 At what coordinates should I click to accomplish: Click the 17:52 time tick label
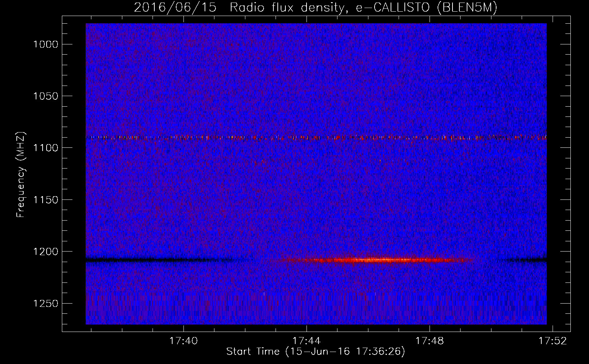(553, 341)
